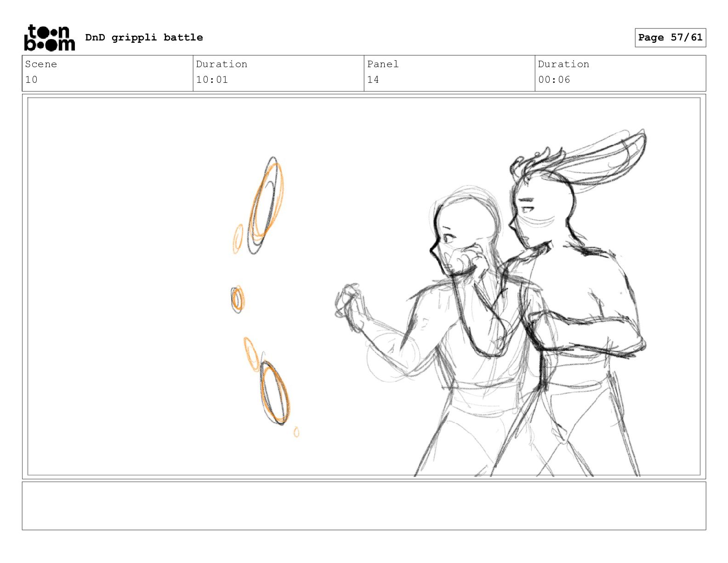Viewport: 728px width, 563px height.
Task: Click the 'Page 57/61' box
Action: click(x=670, y=37)
